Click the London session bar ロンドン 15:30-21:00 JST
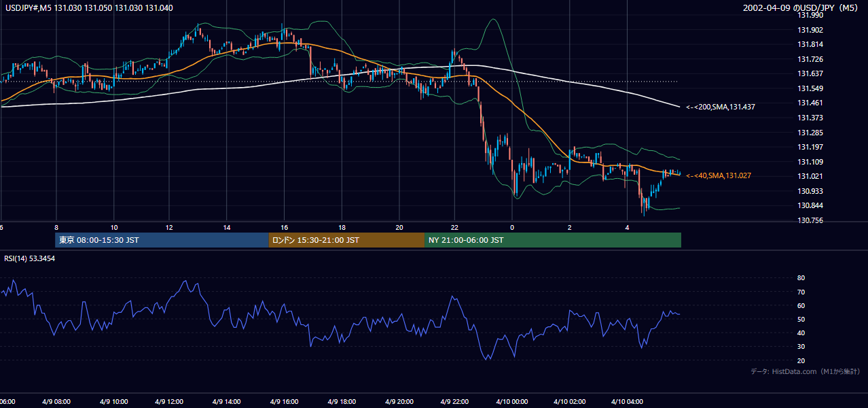 346,240
